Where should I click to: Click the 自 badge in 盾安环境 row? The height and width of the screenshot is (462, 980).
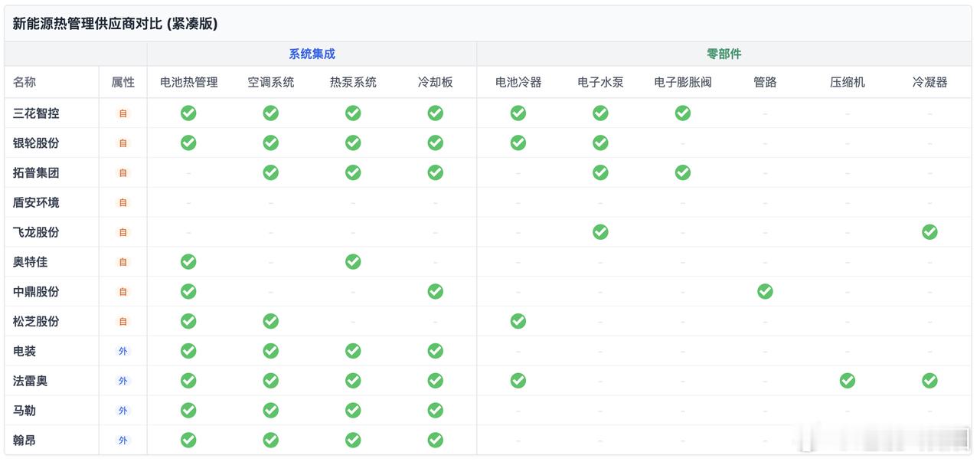tap(123, 202)
